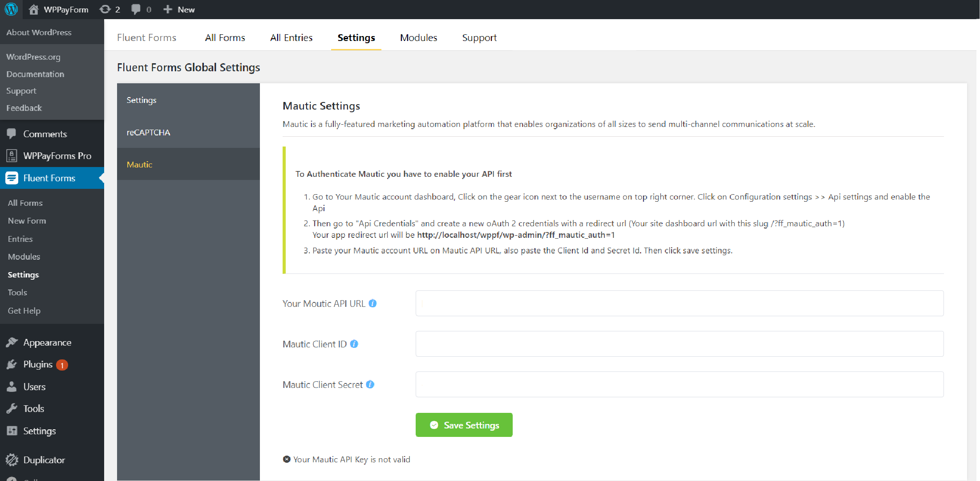Screen dimensions: 980x481
Task: Click the WPPayForms Pro icon
Action: pyautogui.click(x=12, y=156)
